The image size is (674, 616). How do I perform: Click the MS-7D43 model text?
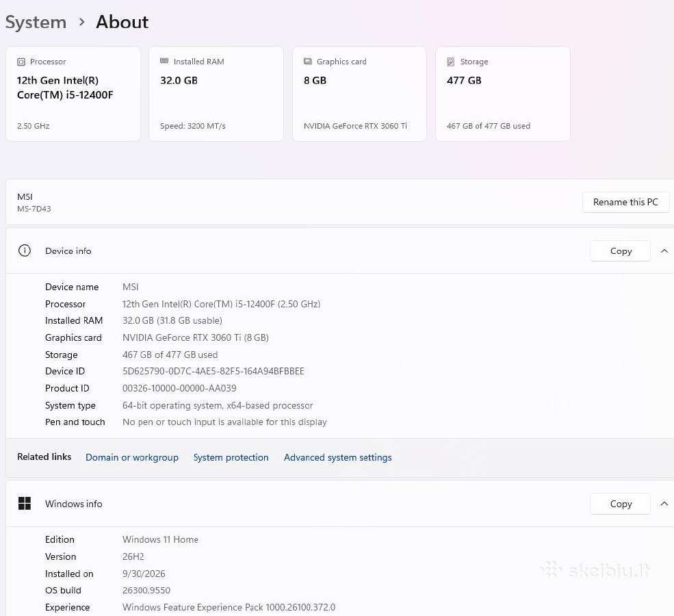pos(34,209)
